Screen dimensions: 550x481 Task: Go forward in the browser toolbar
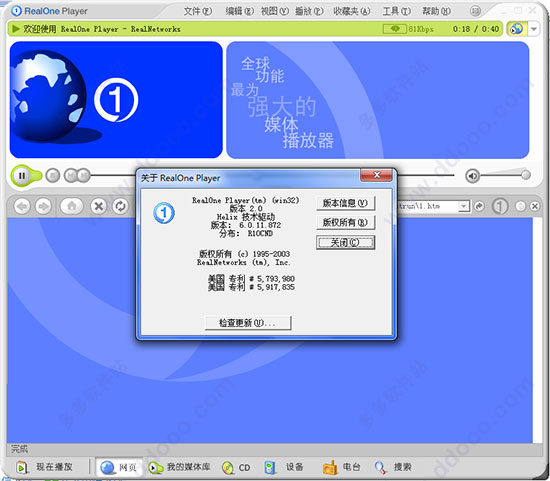(x=43, y=206)
